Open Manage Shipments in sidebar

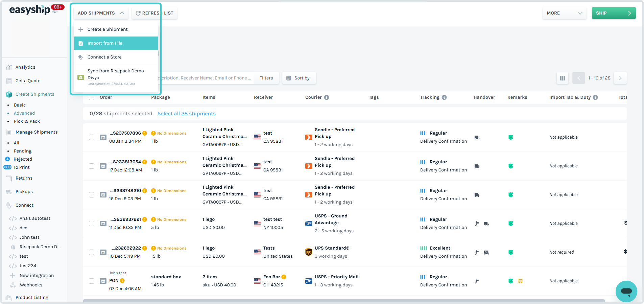tap(37, 132)
